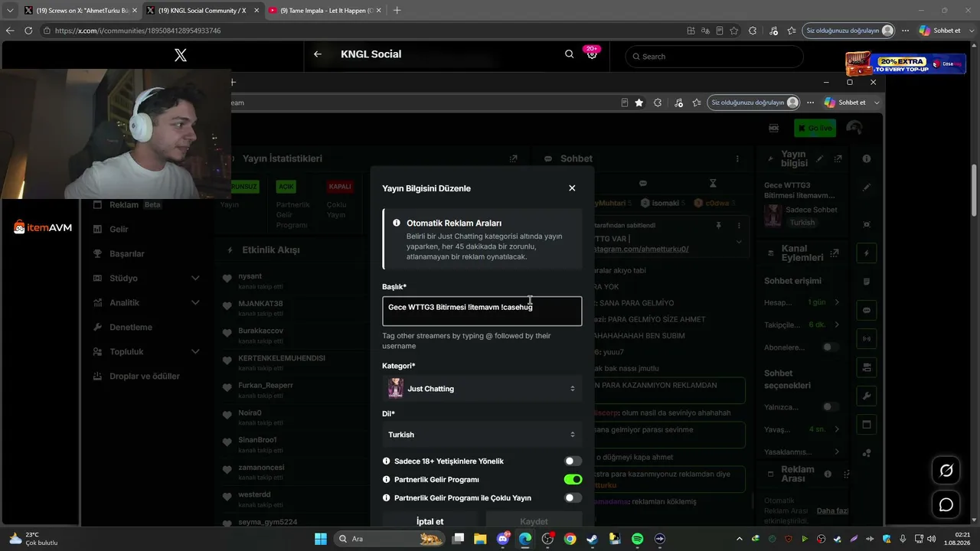This screenshot has height=551, width=980.
Task: Click the X Search box in back window
Action: (714, 56)
